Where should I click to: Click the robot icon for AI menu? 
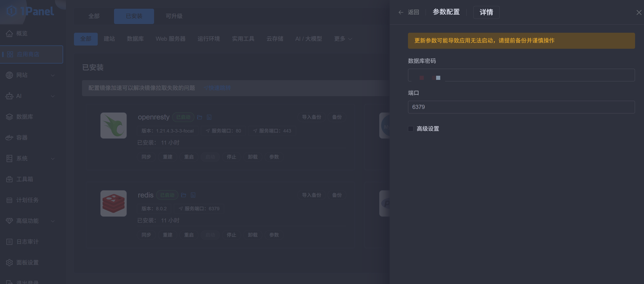[x=9, y=96]
